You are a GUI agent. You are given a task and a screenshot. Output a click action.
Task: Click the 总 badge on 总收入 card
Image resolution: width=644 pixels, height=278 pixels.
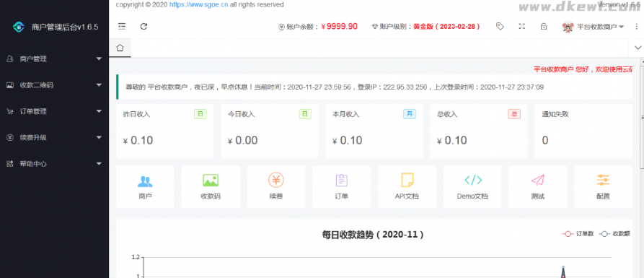pos(513,114)
